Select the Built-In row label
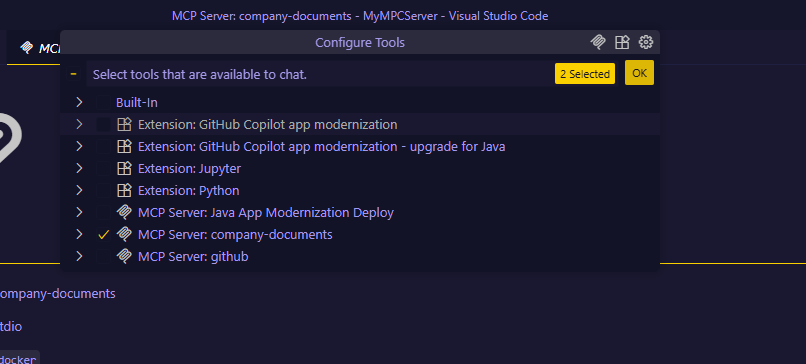The height and width of the screenshot is (364, 806). click(137, 102)
